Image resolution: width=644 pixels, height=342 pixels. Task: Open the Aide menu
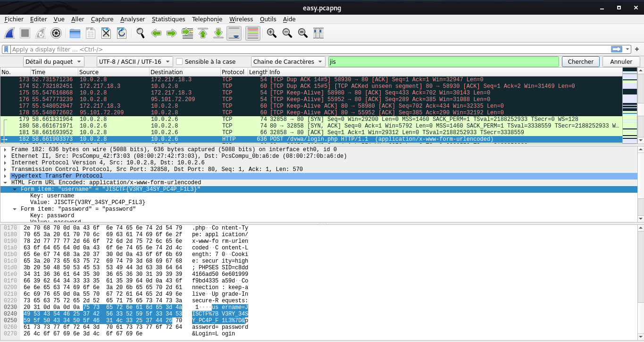289,19
